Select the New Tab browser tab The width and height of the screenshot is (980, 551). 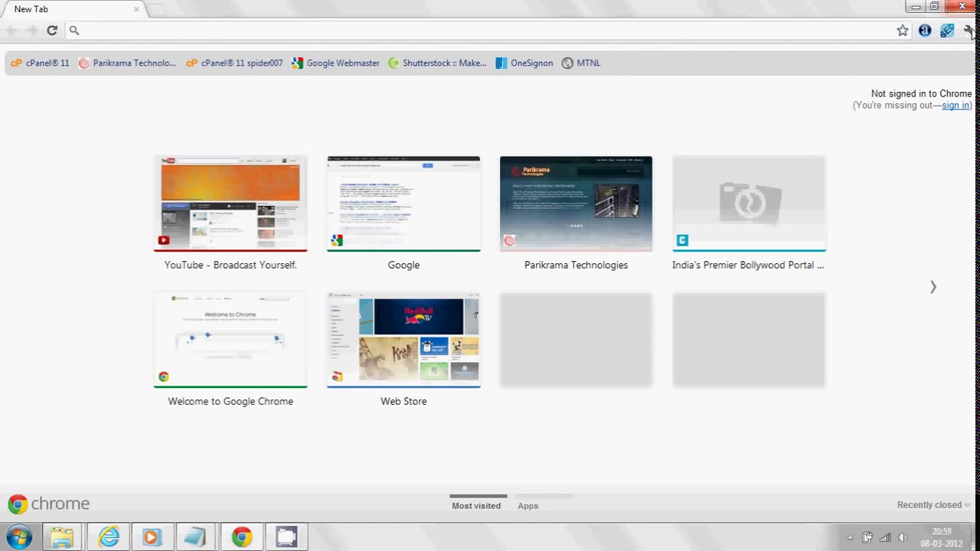pyautogui.click(x=73, y=9)
